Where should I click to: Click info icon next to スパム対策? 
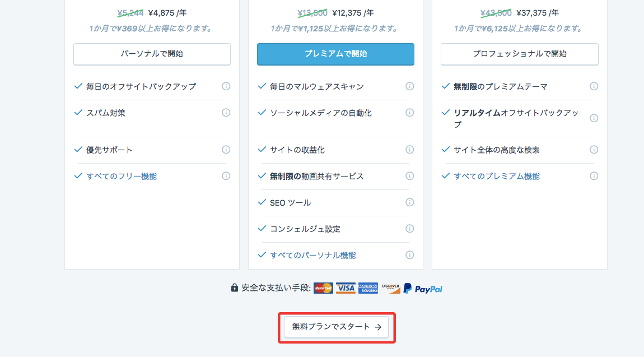[226, 113]
